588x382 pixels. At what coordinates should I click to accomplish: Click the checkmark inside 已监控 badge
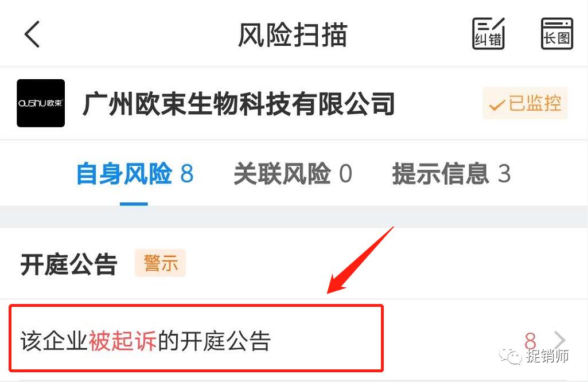point(497,106)
